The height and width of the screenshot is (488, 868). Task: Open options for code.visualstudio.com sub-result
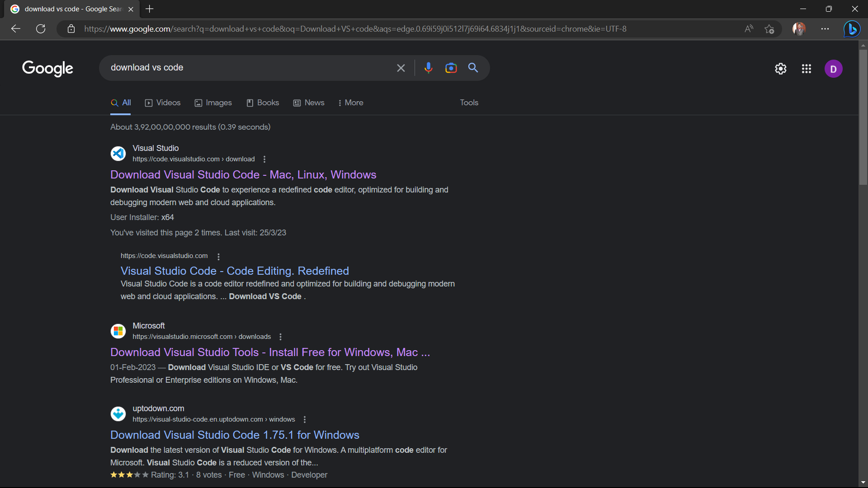tap(218, 257)
